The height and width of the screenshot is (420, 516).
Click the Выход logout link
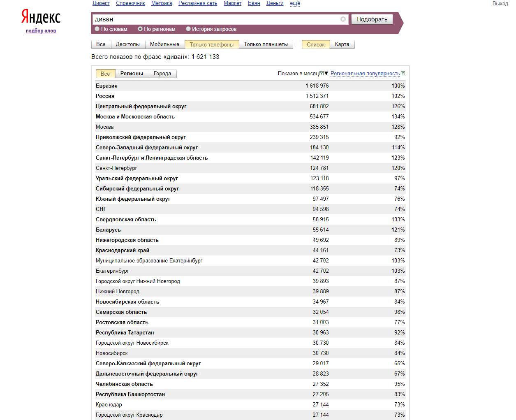coord(500,3)
